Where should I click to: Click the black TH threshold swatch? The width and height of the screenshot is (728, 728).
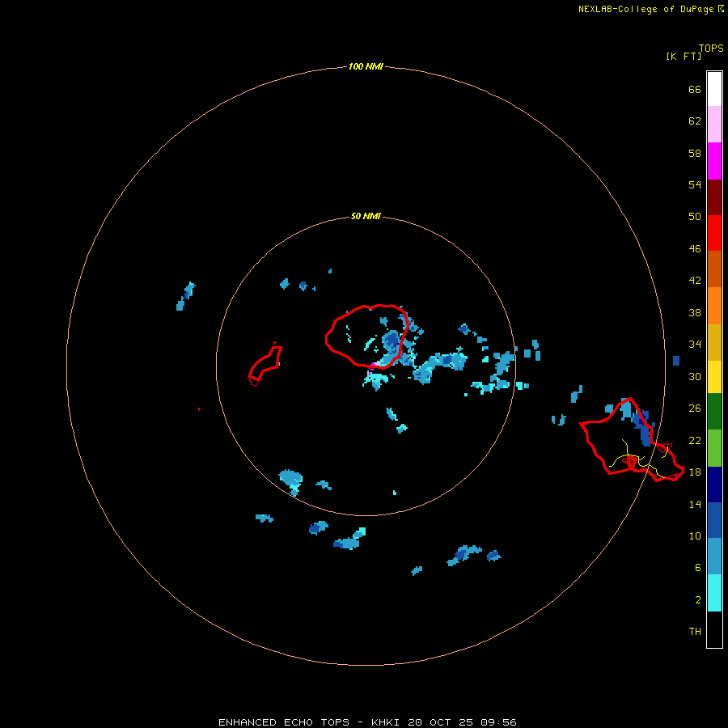click(x=714, y=629)
